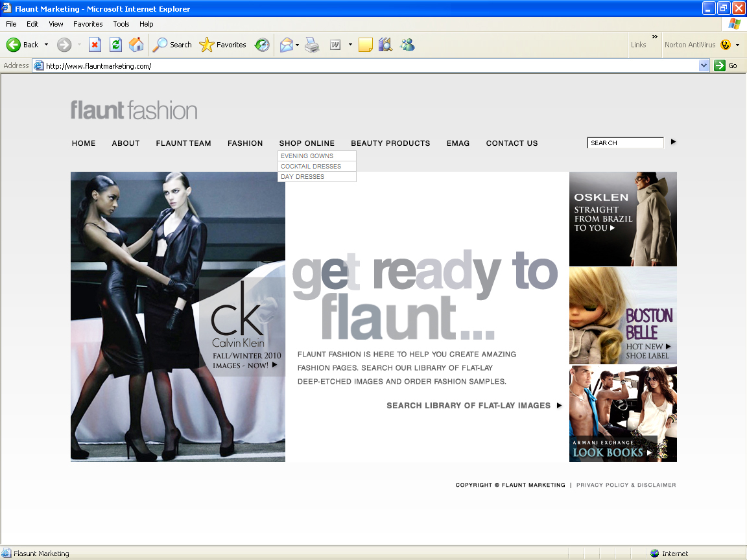Click the yellow Discuss note icon
747x560 pixels.
(x=366, y=45)
